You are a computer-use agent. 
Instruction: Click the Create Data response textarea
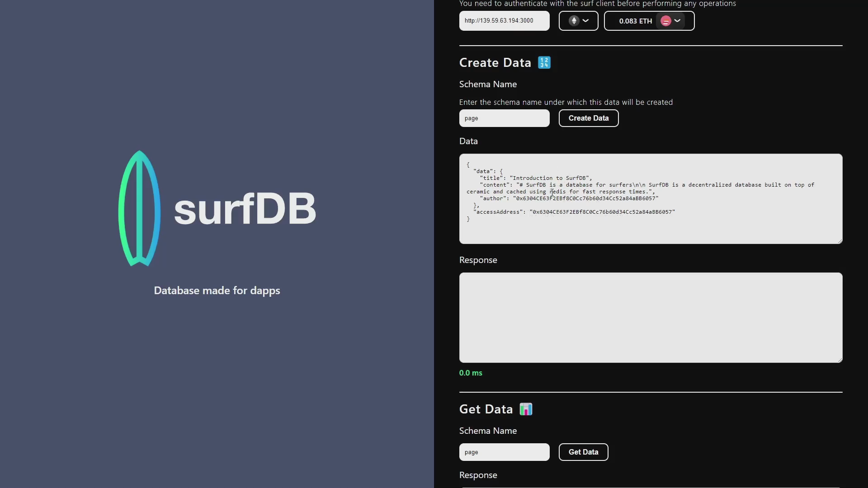click(651, 318)
